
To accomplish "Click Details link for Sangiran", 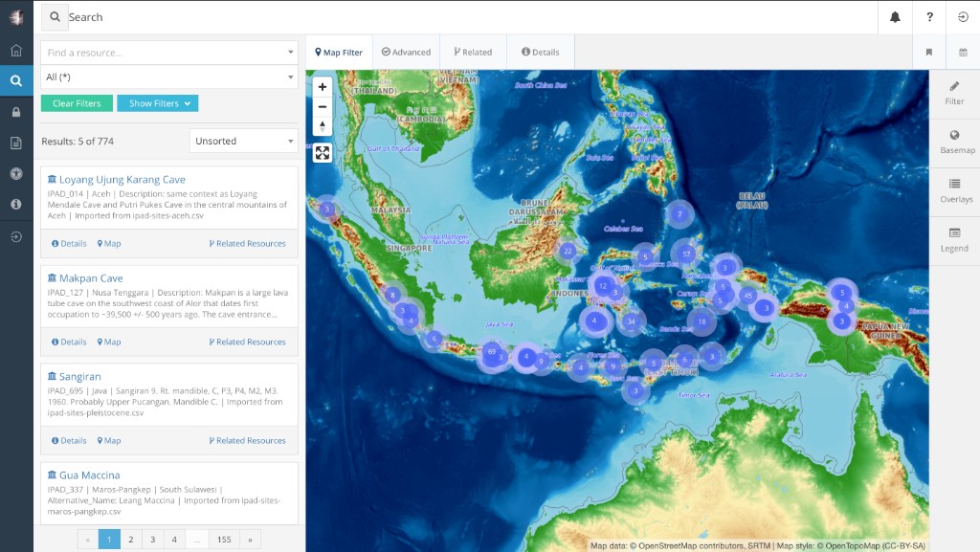I will (x=69, y=441).
